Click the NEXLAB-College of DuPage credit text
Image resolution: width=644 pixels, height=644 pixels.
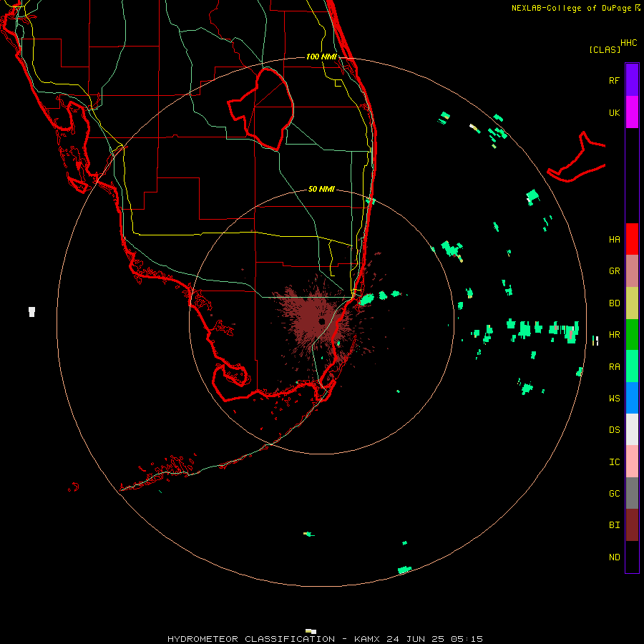click(x=572, y=8)
